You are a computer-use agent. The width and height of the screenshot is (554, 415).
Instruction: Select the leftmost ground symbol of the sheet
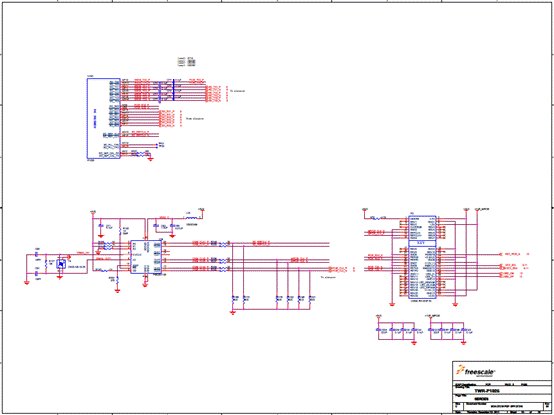[x=26, y=282]
